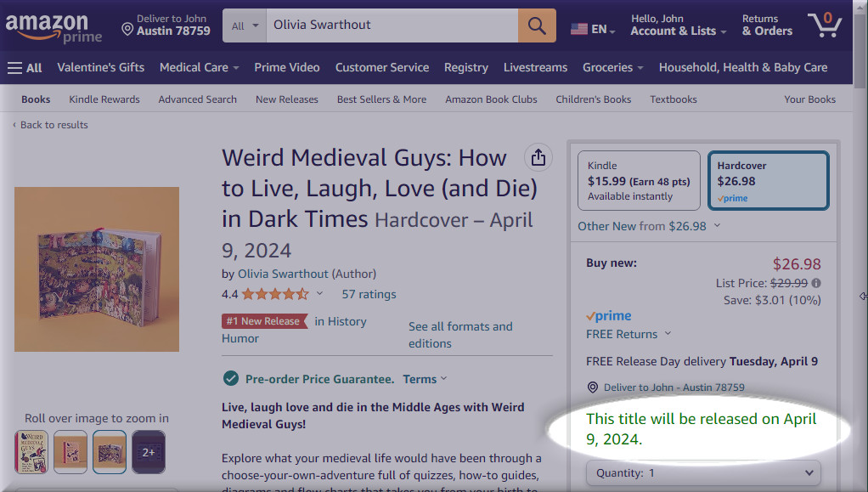Select the Kindle format option

click(639, 180)
